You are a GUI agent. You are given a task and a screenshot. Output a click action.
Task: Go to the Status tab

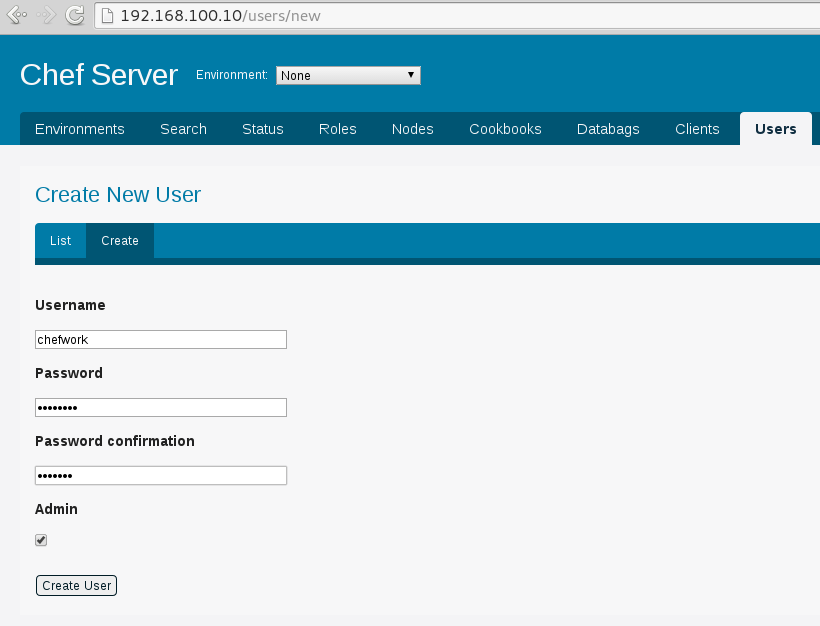263,129
